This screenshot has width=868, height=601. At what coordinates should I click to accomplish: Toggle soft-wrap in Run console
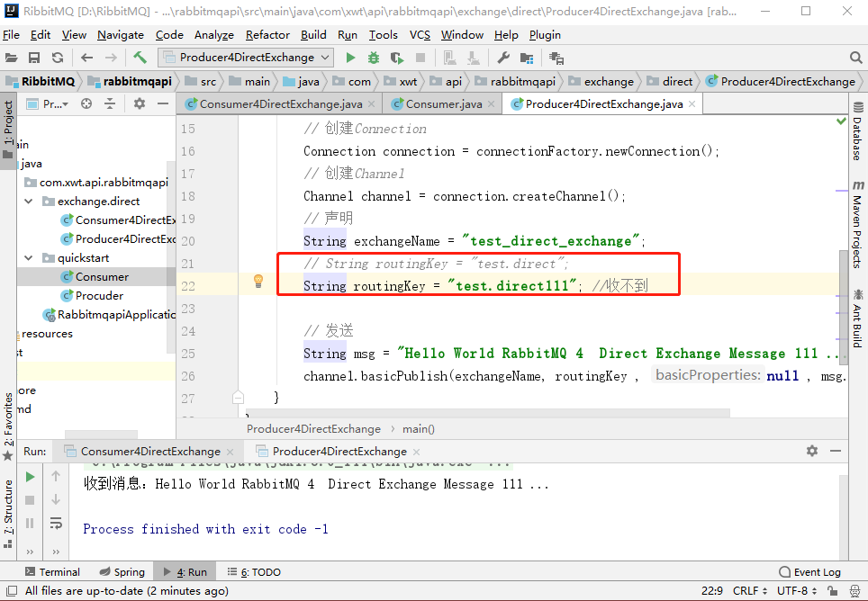[x=56, y=523]
